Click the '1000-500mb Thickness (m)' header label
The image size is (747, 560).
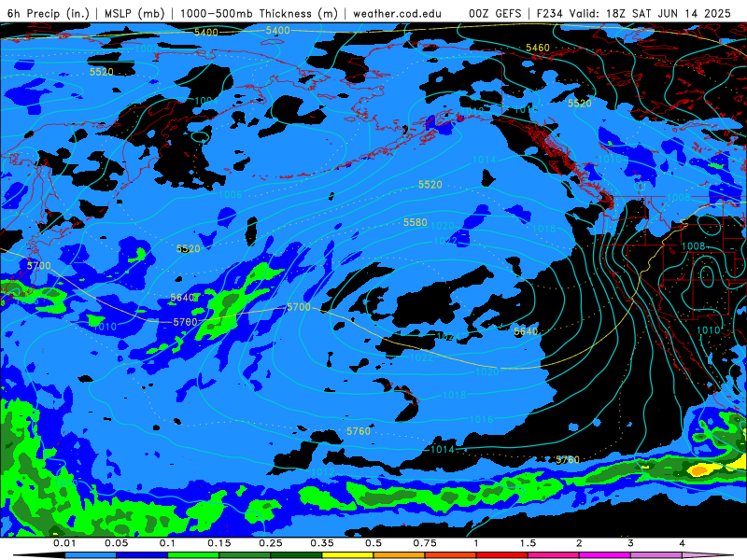point(259,13)
